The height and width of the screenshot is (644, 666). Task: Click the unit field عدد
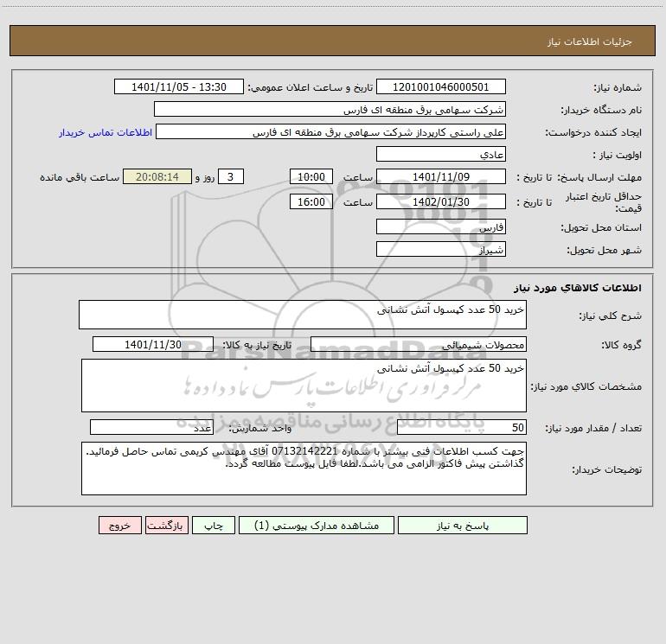coord(151,427)
